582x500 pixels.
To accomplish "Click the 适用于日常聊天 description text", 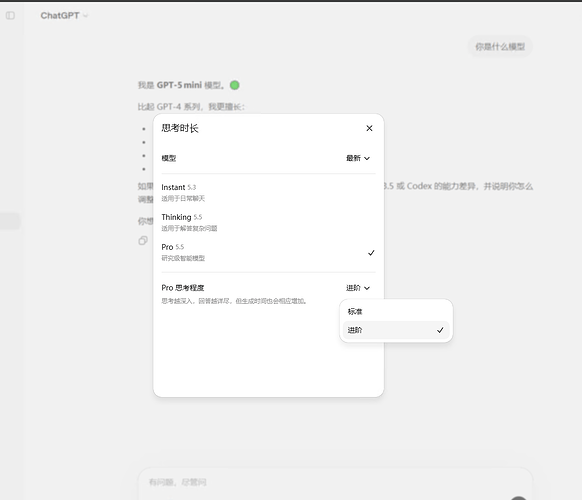I will 183,199.
